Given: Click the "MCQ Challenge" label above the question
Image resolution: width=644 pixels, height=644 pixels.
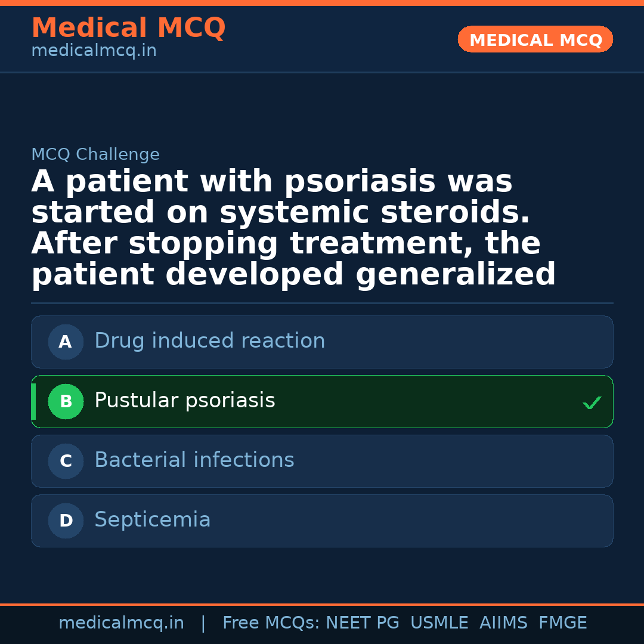Looking at the screenshot, I should (95, 155).
